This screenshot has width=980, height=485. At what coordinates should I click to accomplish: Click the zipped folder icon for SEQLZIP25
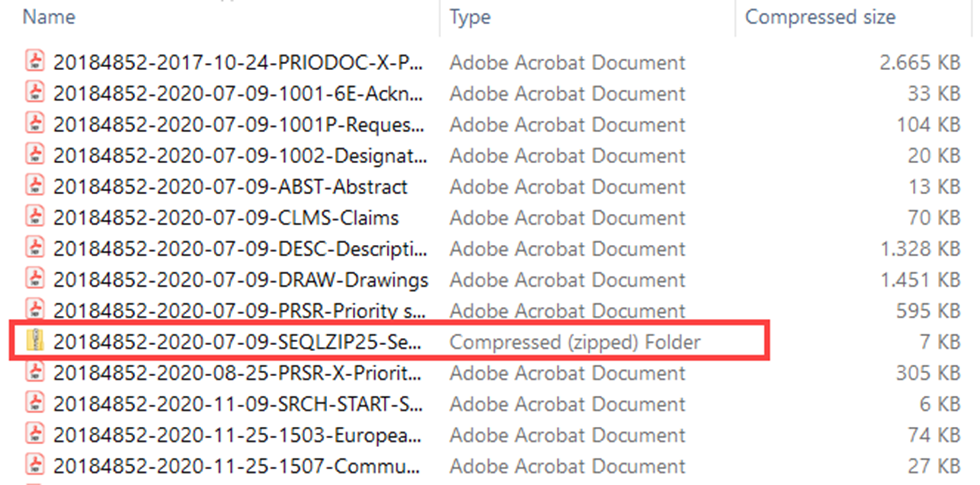click(35, 341)
